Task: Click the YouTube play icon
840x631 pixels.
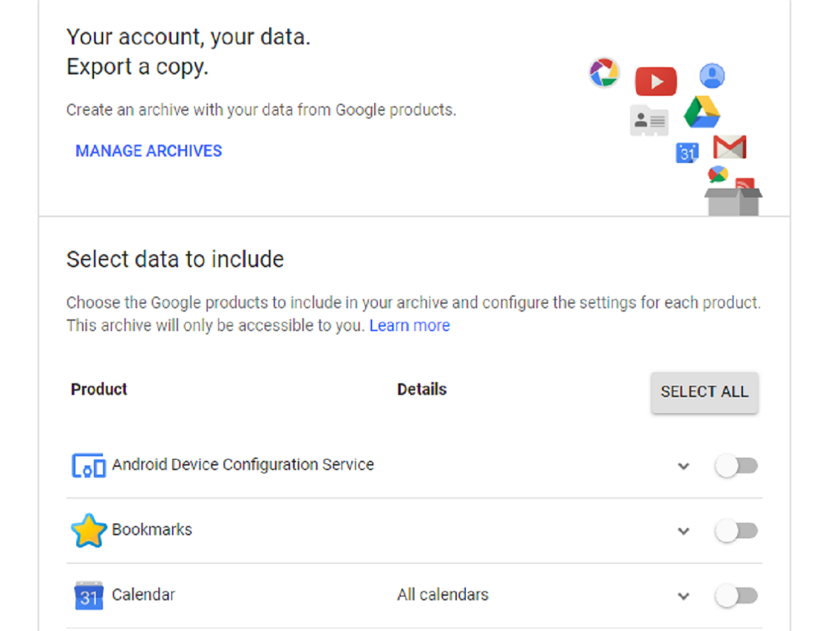Action: click(x=656, y=81)
